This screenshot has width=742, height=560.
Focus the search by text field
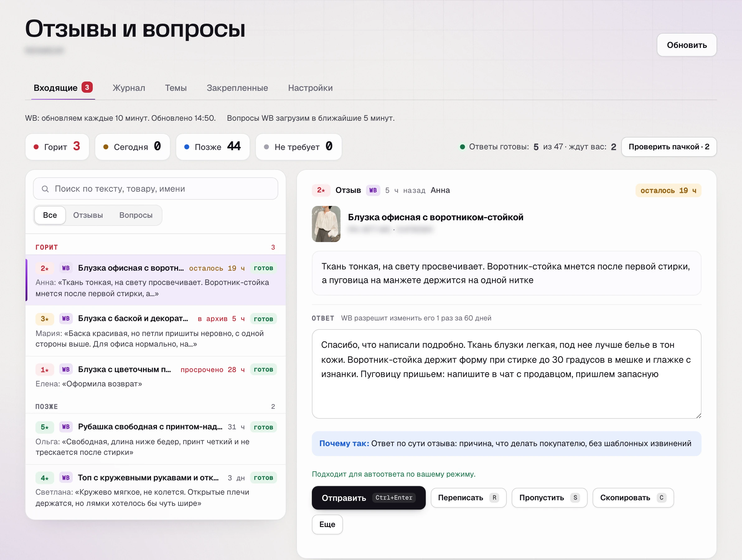pyautogui.click(x=156, y=189)
